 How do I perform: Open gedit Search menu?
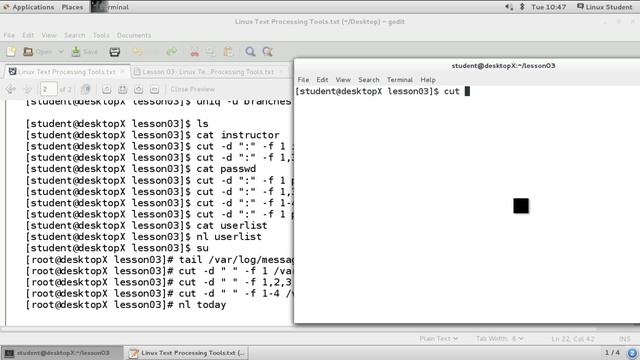click(74, 35)
